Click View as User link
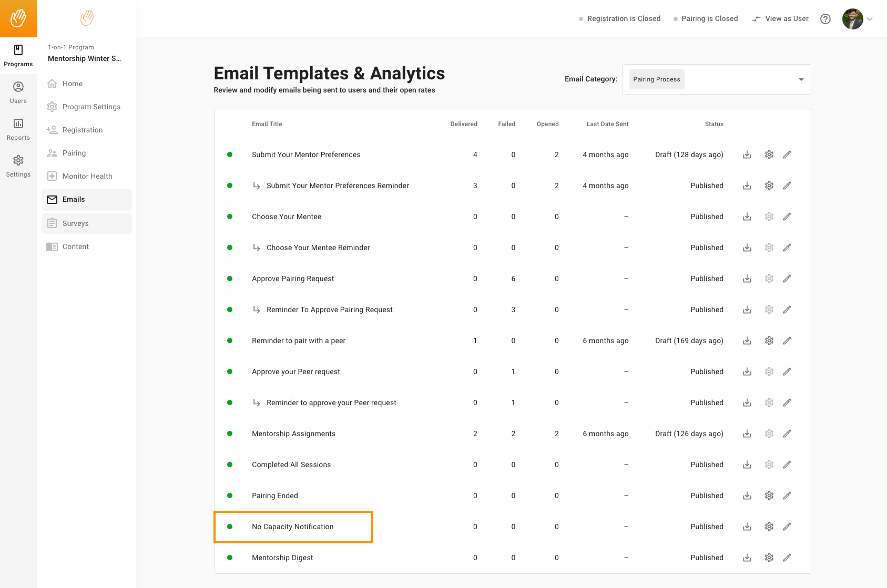 (x=780, y=19)
